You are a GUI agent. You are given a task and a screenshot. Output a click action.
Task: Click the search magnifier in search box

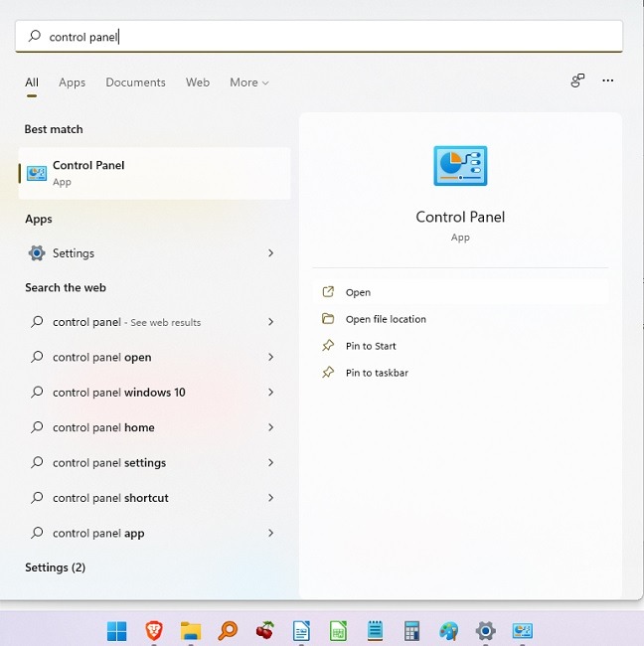[x=35, y=36]
